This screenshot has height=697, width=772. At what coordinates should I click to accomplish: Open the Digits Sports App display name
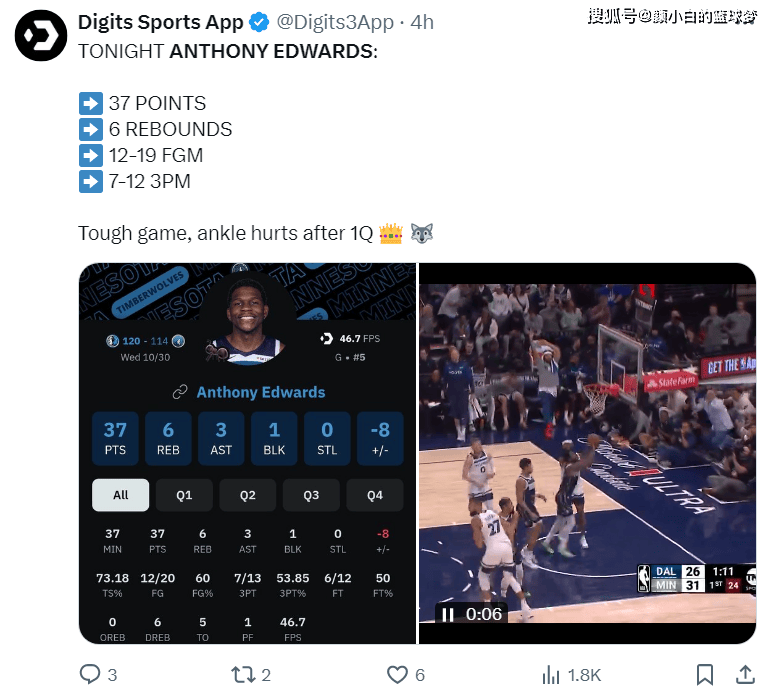pos(161,22)
